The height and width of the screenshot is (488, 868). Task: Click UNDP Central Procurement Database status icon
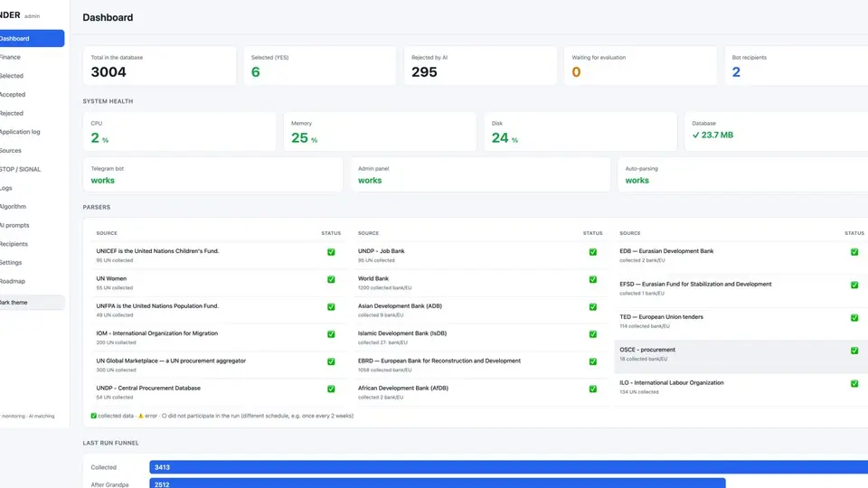[x=331, y=389]
